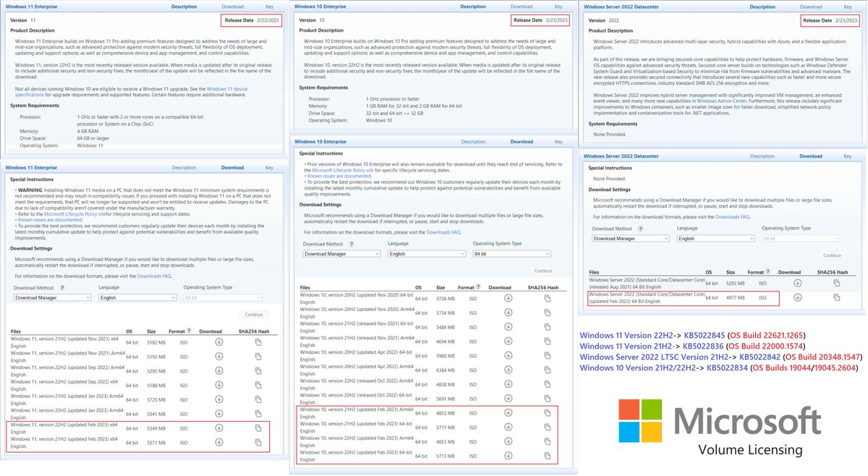This screenshot has height=476, width=868.
Task: Open Download tab in Server 2022 release date panel
Action: [x=811, y=6]
